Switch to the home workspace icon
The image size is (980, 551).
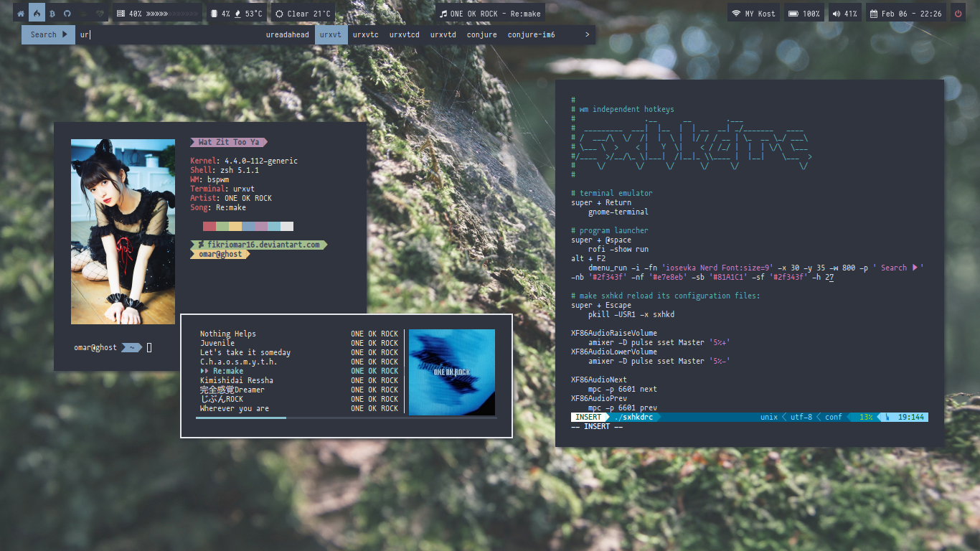click(x=20, y=13)
